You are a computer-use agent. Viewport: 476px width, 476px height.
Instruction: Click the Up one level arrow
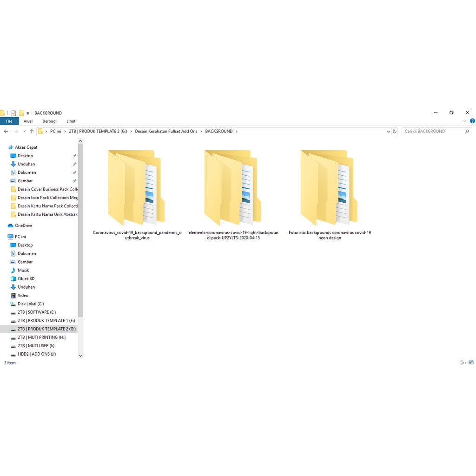coord(32,132)
